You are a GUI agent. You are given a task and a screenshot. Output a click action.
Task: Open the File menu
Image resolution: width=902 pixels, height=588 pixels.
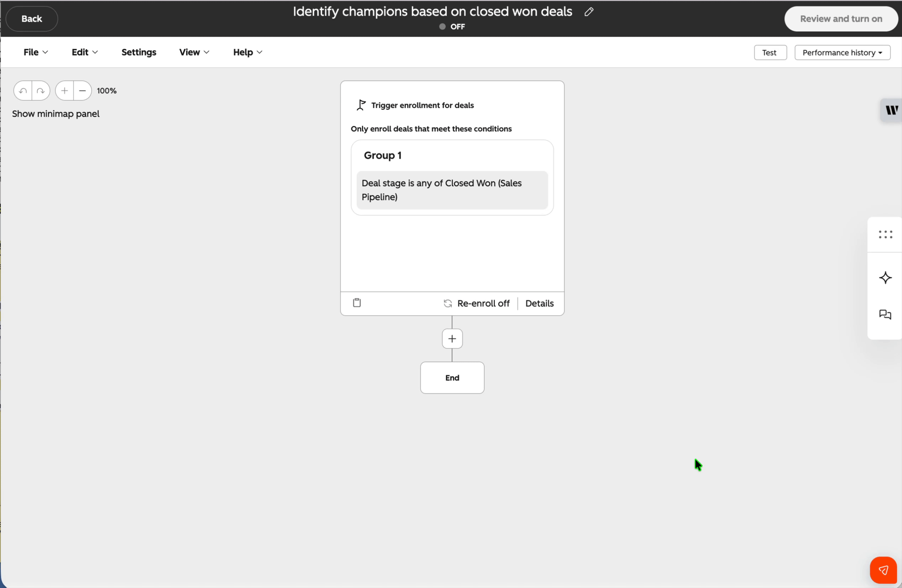[x=36, y=52]
